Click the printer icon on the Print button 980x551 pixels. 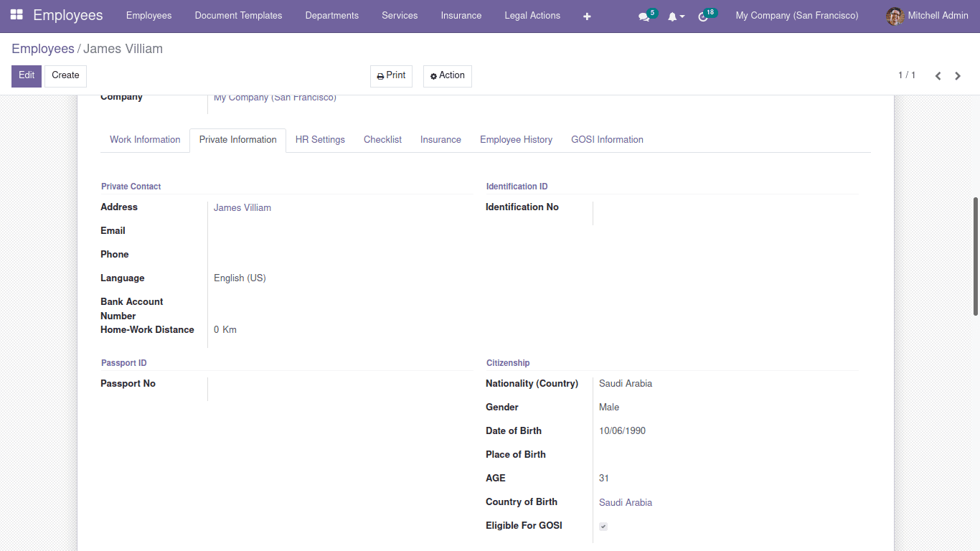pyautogui.click(x=380, y=75)
